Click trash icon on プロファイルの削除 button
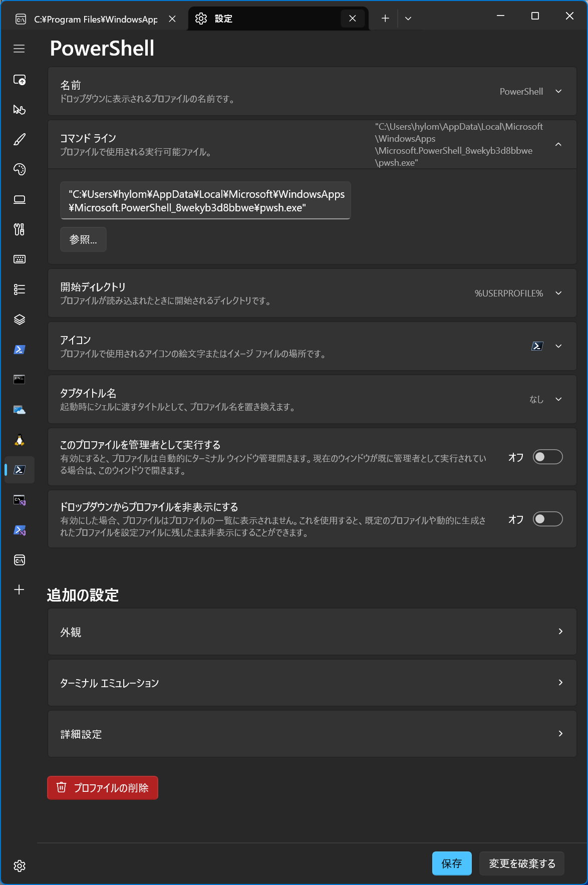The height and width of the screenshot is (885, 588). [x=61, y=787]
